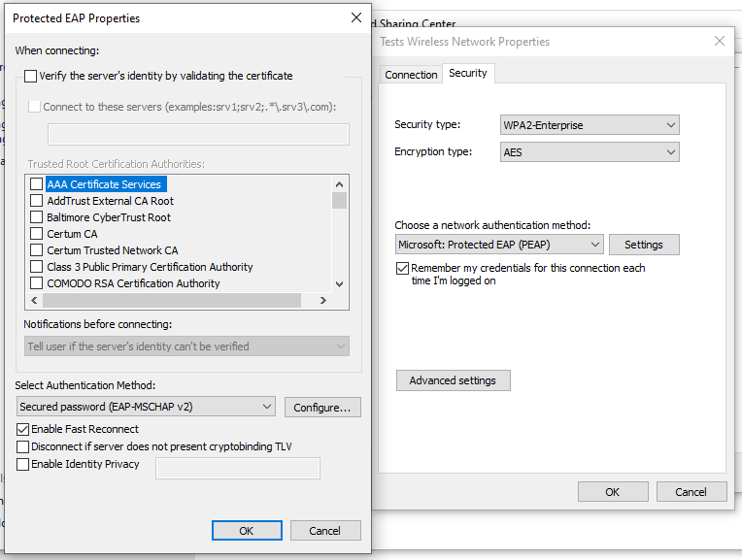Click the horizontal scroll left arrow
Image resolution: width=742 pixels, height=560 pixels.
click(x=34, y=300)
